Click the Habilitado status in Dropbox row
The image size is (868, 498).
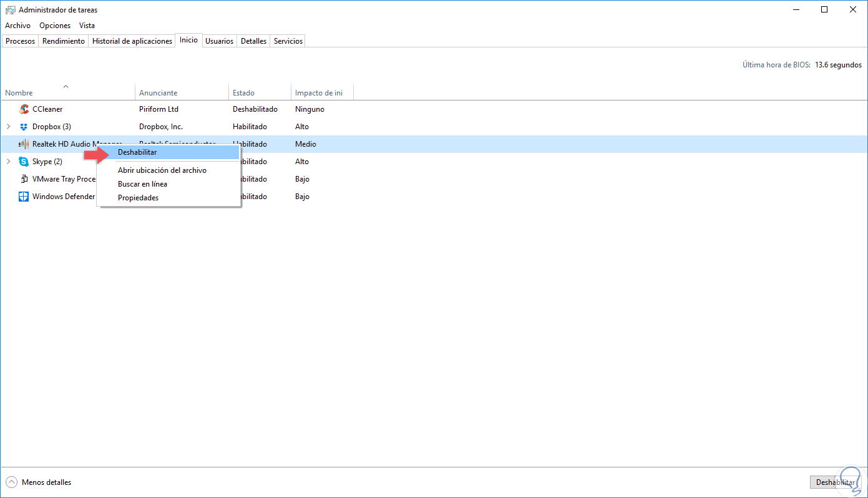pos(250,127)
